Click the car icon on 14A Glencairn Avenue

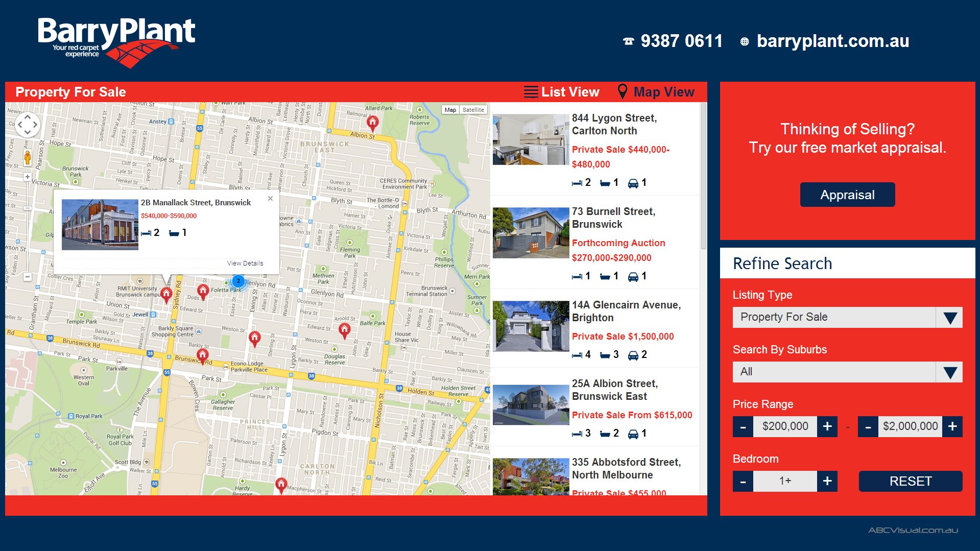pyautogui.click(x=633, y=355)
